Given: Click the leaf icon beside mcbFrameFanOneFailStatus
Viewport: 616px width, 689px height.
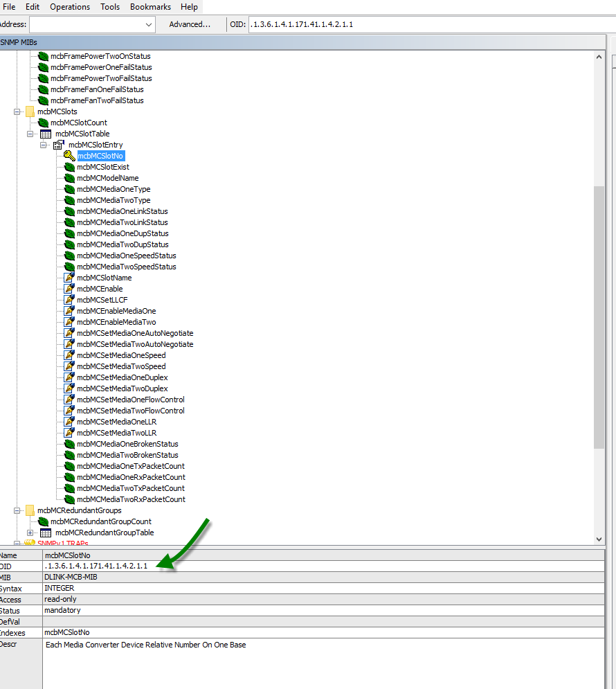Looking at the screenshot, I should tap(43, 89).
